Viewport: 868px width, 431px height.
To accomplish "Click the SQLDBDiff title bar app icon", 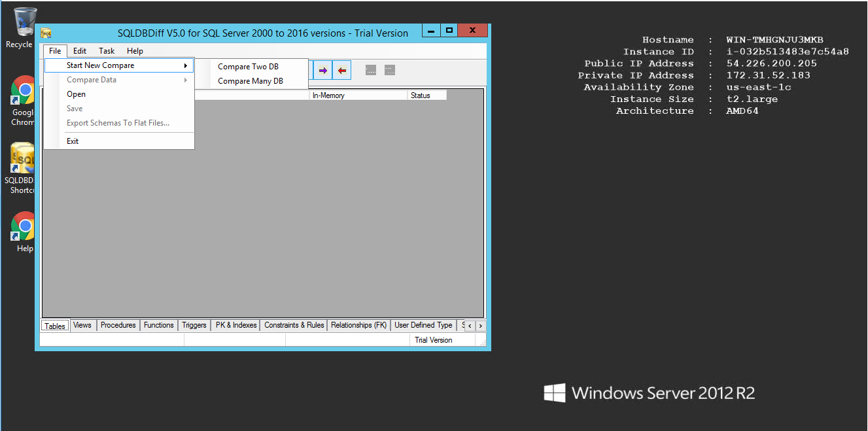I will pos(46,33).
